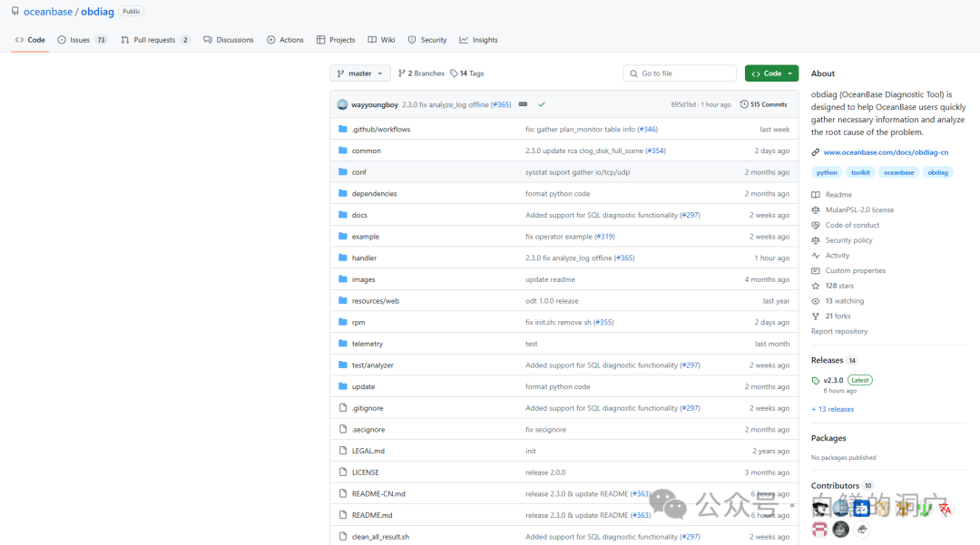Viewport: 980px width, 545px height.
Task: Open the rpm folder icon
Action: click(x=342, y=322)
